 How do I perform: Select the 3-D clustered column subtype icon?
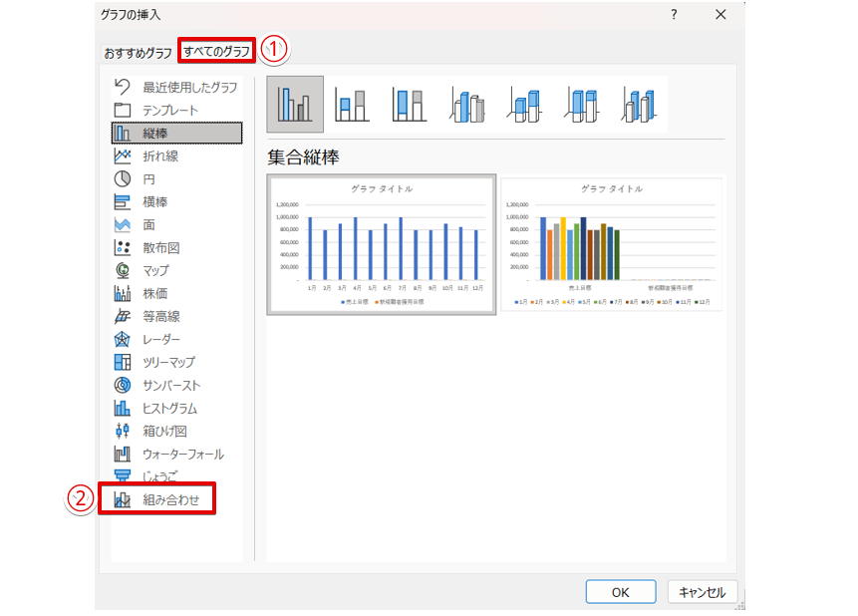point(466,105)
